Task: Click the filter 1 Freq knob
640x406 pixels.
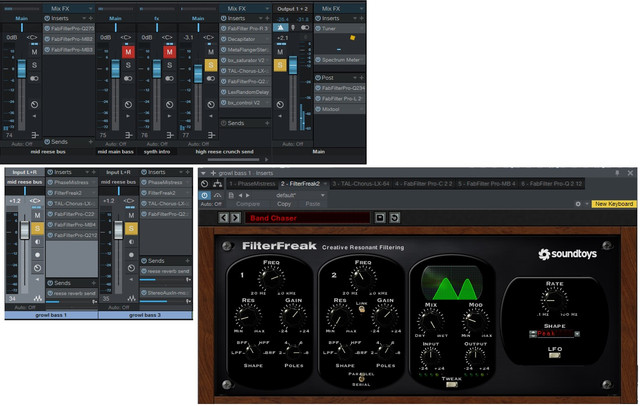Action: (x=271, y=278)
